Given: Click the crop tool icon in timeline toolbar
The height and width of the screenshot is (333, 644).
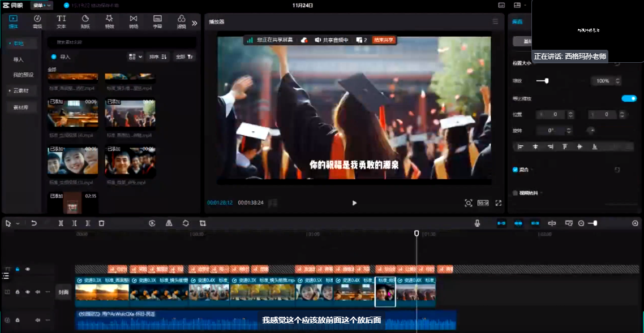Looking at the screenshot, I should [x=203, y=223].
